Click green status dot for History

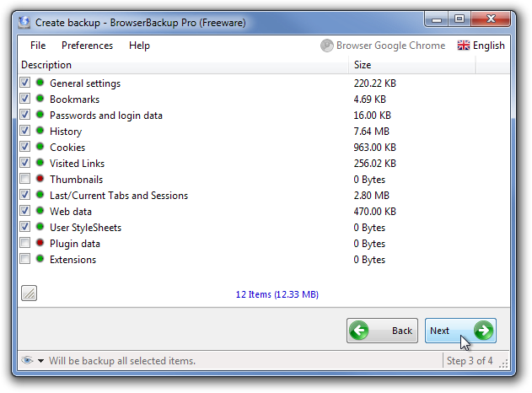[40, 131]
